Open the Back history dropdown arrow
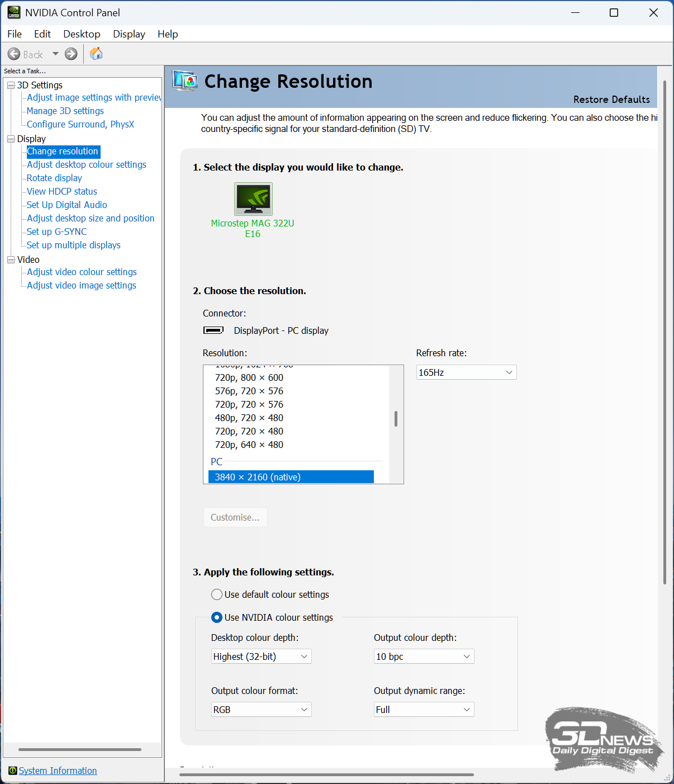 [55, 54]
